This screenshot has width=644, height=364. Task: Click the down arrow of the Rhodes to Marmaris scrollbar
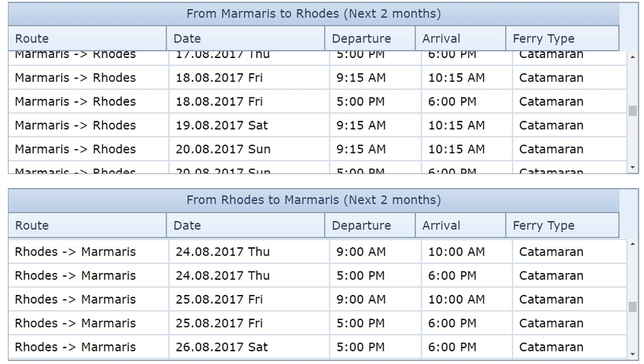(632, 354)
